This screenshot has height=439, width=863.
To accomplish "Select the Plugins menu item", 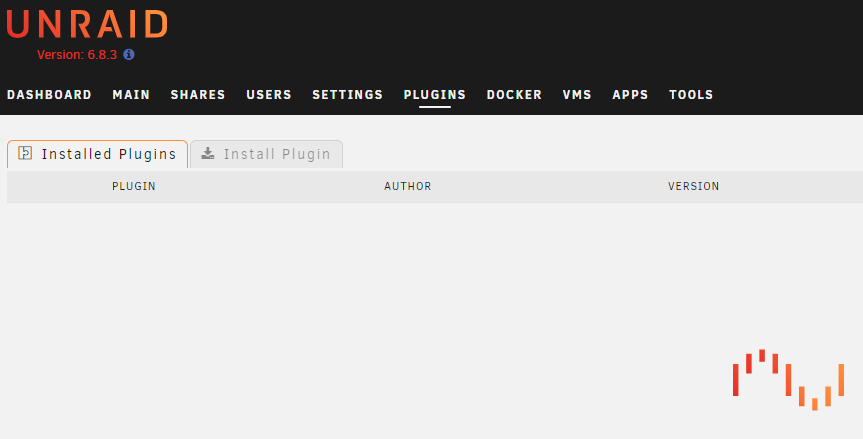I will click(435, 95).
